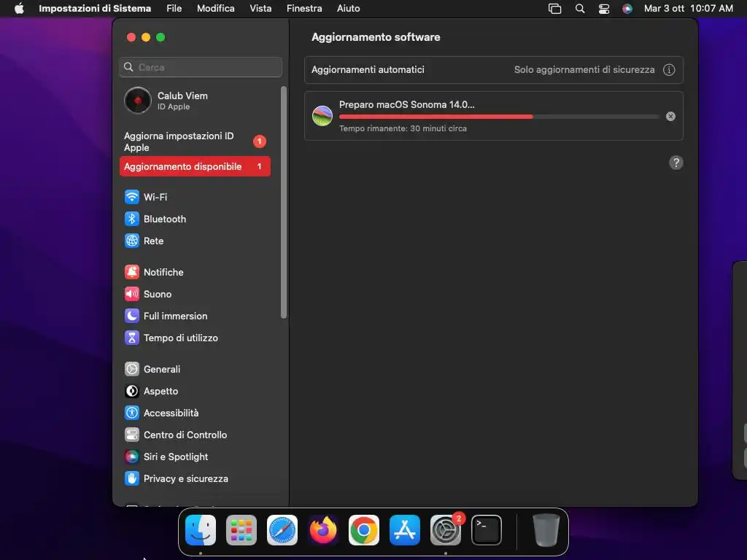Activate Siri from menu bar
The height and width of the screenshot is (560, 747).
coord(627,9)
